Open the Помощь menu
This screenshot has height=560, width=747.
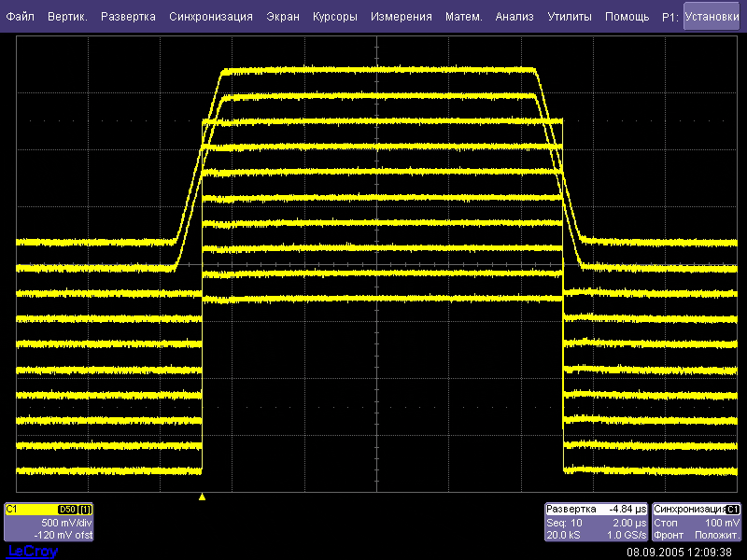(x=627, y=17)
